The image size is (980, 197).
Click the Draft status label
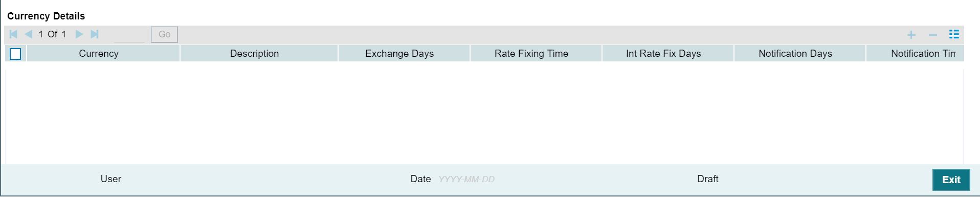tap(708, 179)
